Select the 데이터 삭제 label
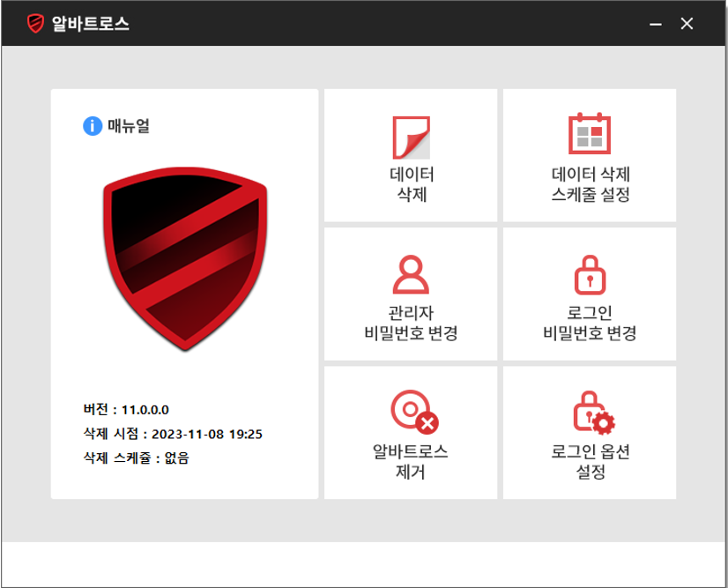 (412, 184)
